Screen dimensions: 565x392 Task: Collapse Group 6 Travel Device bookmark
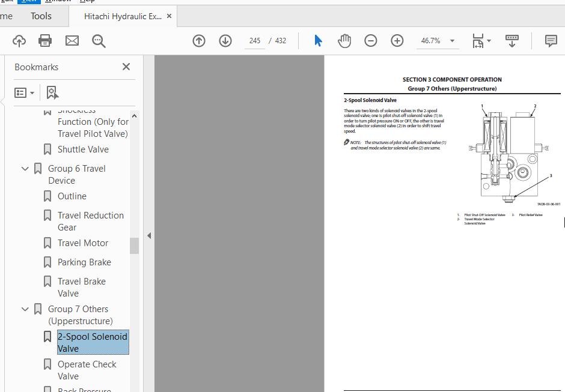(x=25, y=169)
